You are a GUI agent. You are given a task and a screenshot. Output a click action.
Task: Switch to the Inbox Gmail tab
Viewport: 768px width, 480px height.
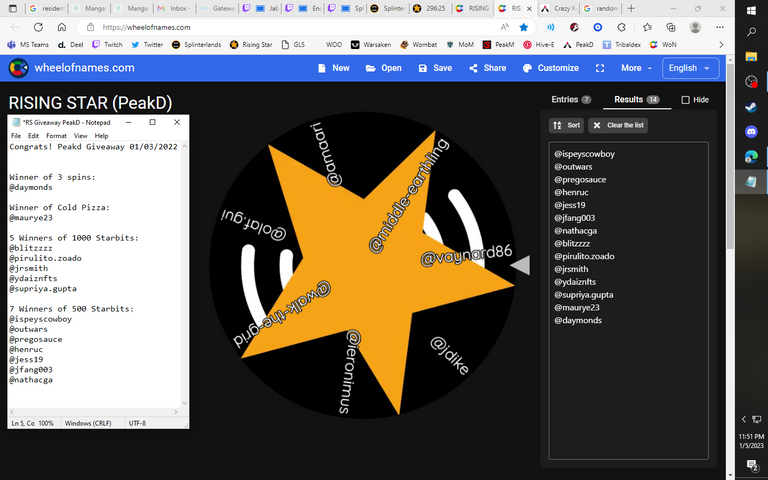click(175, 8)
